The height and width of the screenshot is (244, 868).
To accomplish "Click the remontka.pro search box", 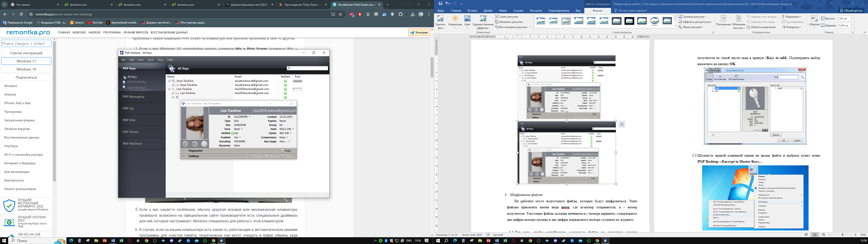I will (26, 43).
